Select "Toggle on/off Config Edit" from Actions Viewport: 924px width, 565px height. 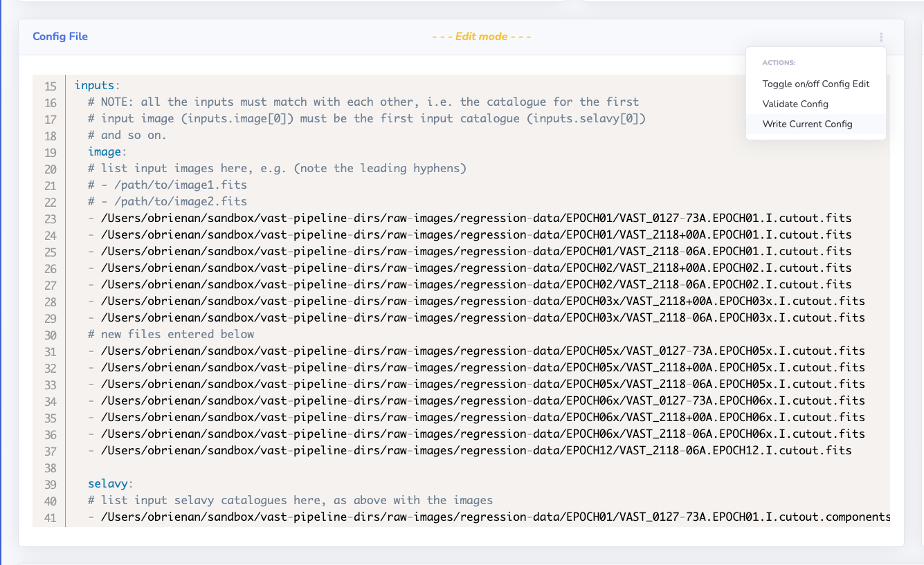[x=815, y=84]
